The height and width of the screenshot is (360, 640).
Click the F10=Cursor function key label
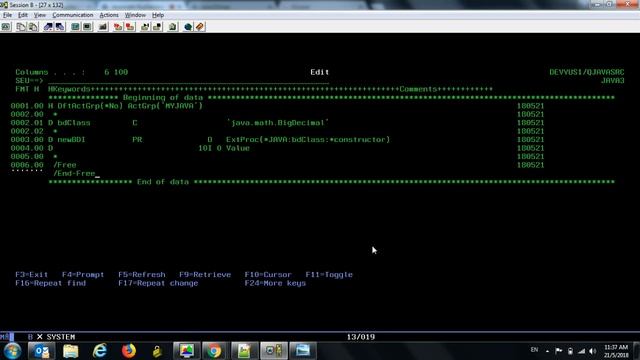click(x=268, y=275)
